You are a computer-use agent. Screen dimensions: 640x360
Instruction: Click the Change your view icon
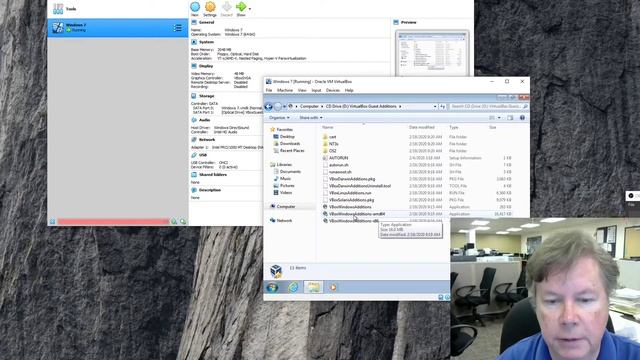[x=492, y=118]
